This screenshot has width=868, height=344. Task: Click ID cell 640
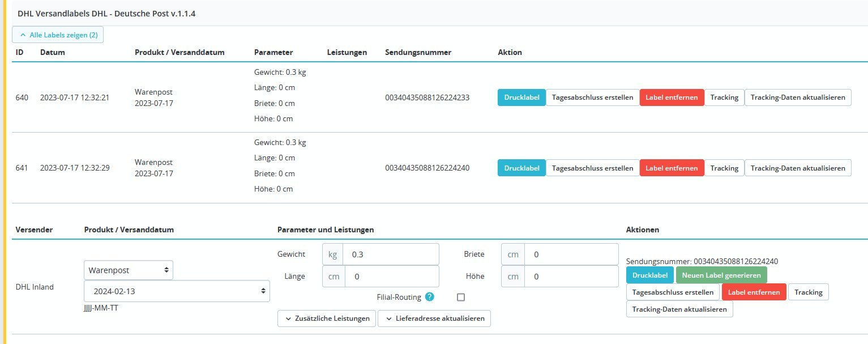[x=22, y=97]
